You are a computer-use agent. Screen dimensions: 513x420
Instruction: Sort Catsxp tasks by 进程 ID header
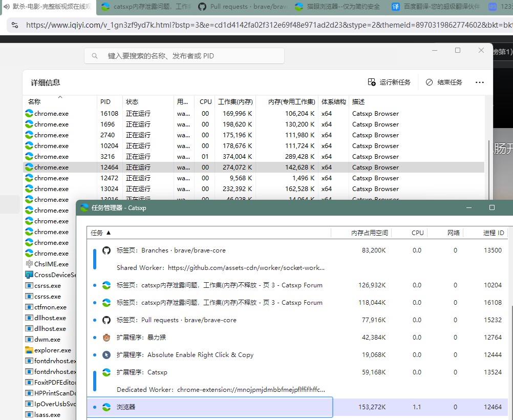click(x=486, y=233)
